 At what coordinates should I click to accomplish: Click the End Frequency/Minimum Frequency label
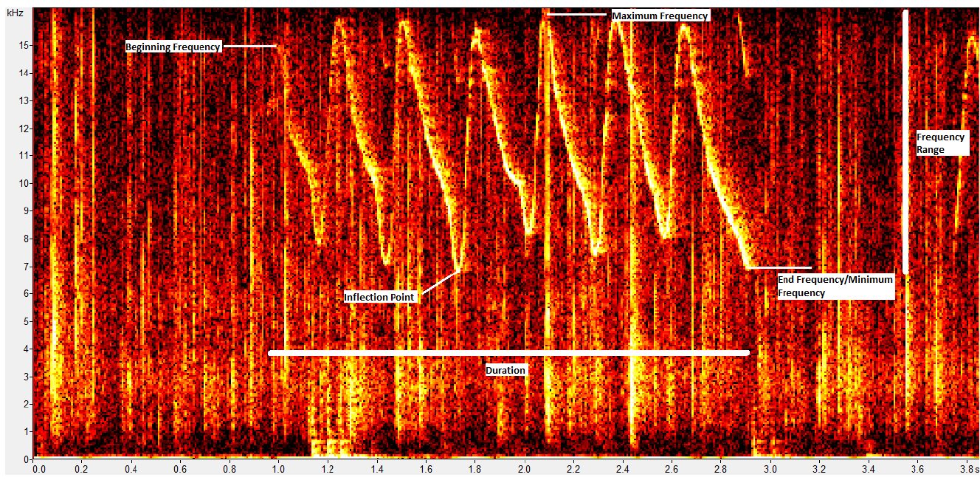[835, 287]
